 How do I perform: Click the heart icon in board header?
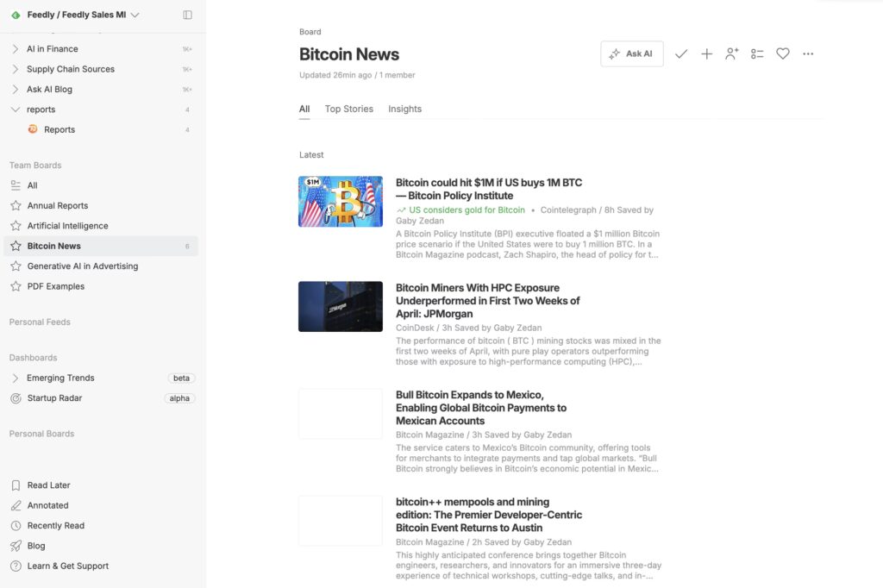(x=782, y=54)
